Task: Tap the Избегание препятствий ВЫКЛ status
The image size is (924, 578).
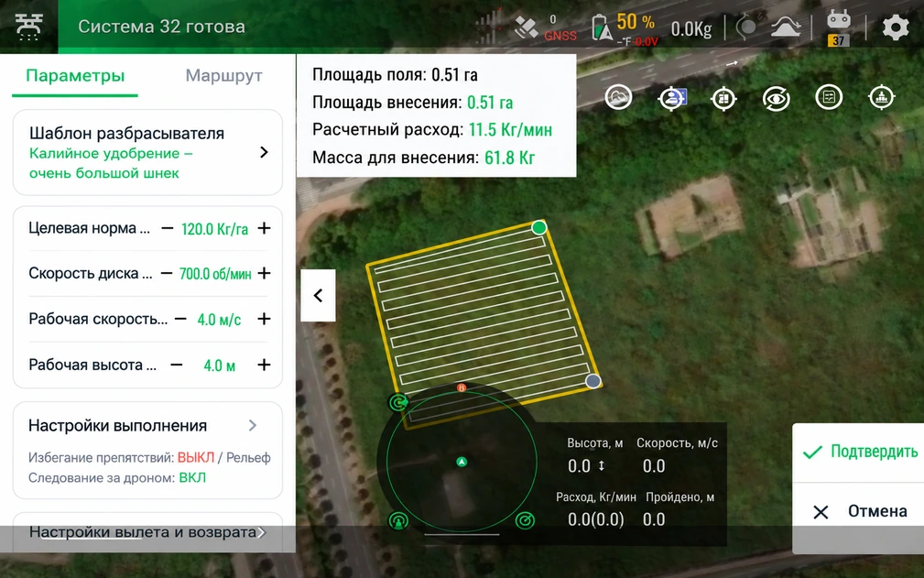Action: click(196, 458)
